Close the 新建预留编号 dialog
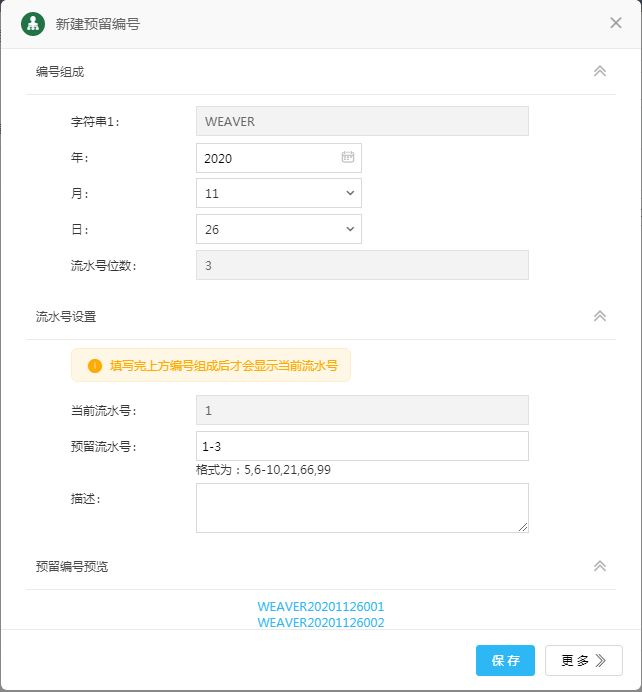Image resolution: width=642 pixels, height=692 pixels. 616,23
